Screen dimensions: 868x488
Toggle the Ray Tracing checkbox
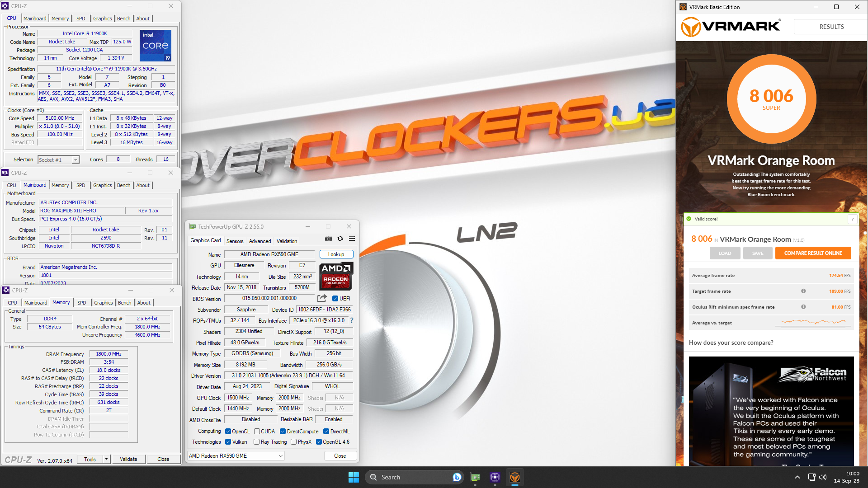tap(257, 442)
